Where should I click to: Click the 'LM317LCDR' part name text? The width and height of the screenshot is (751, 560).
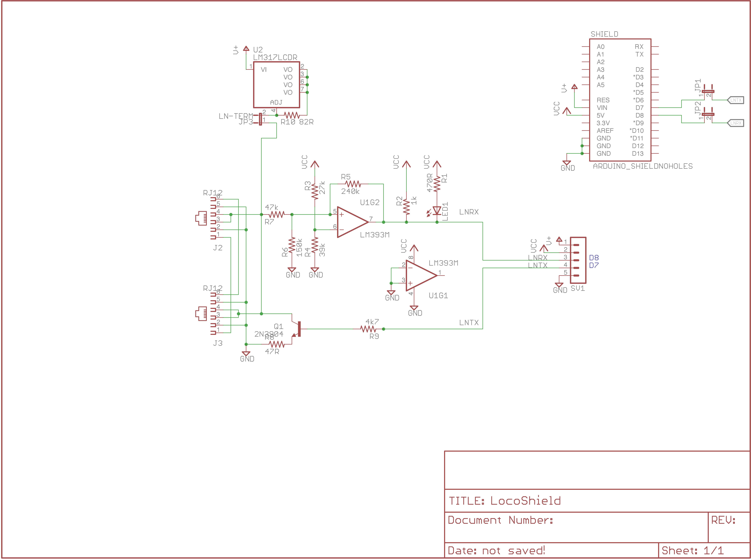tap(275, 57)
